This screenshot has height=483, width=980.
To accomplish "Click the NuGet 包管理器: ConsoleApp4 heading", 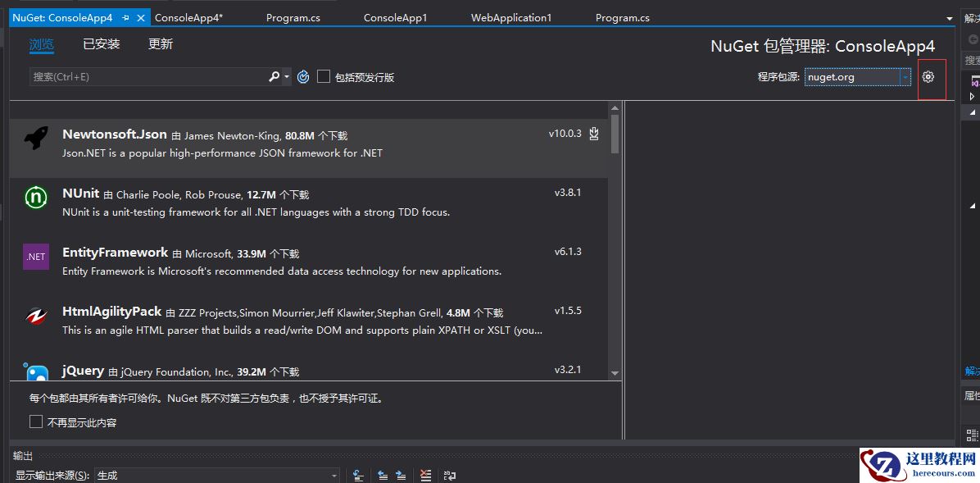I will tap(823, 46).
